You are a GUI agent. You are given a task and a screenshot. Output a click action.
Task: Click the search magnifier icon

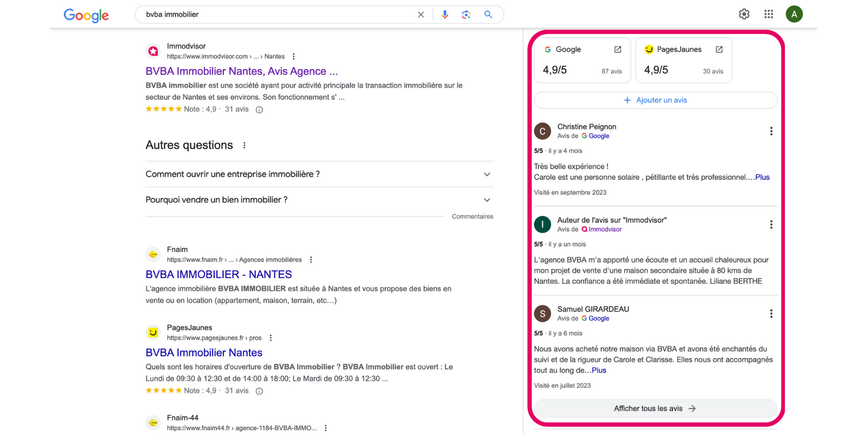pos(487,14)
